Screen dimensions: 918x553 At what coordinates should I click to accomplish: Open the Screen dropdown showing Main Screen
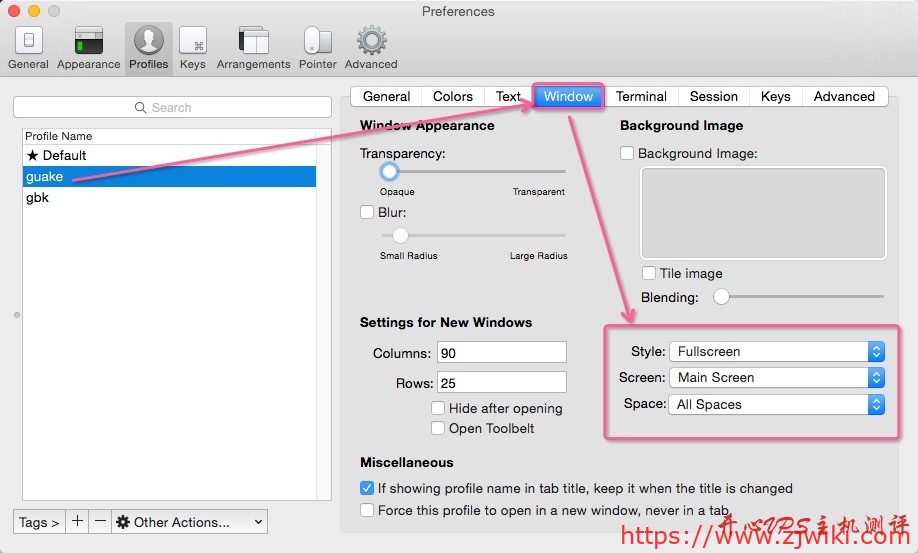tap(776, 377)
